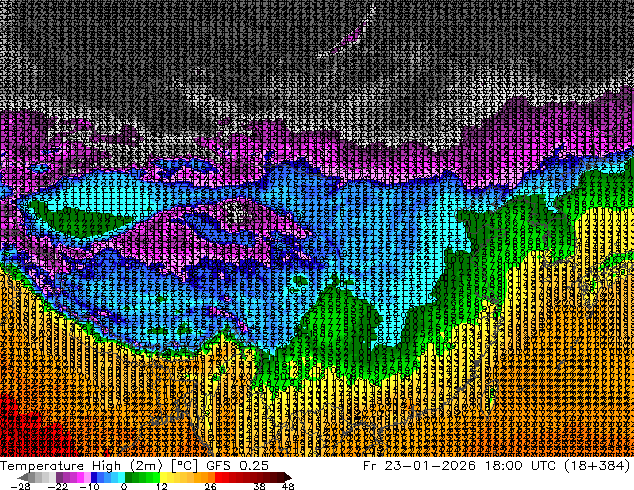Viewport: 634px width, 490px height.
Task: Click the -28 legend value
Action: click(20, 486)
